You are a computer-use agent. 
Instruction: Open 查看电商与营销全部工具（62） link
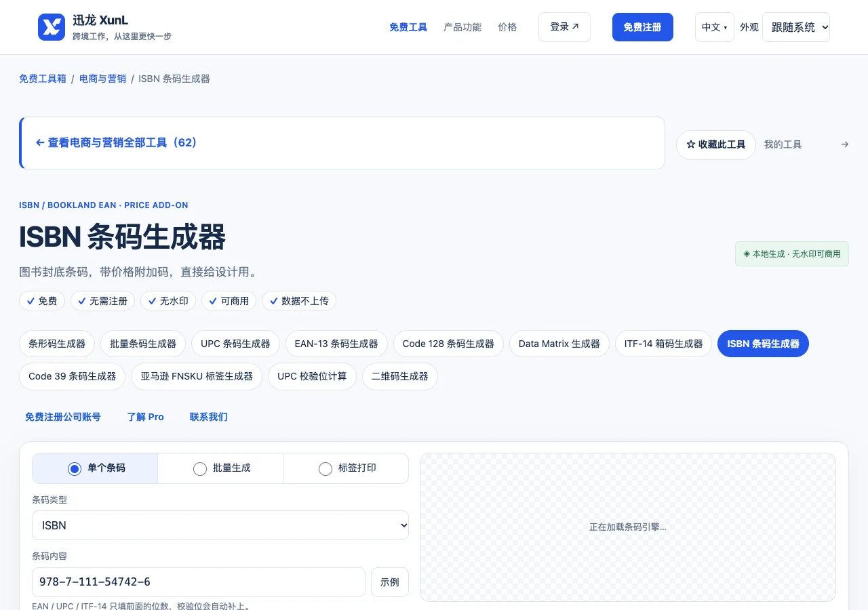coord(116,143)
